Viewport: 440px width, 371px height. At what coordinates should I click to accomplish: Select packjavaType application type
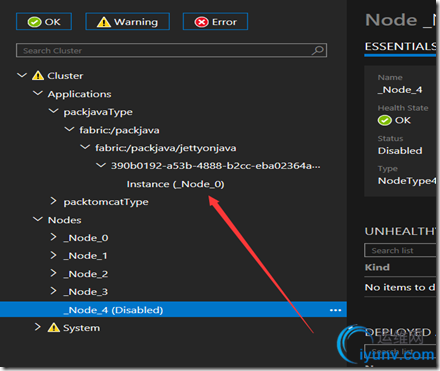(x=98, y=112)
